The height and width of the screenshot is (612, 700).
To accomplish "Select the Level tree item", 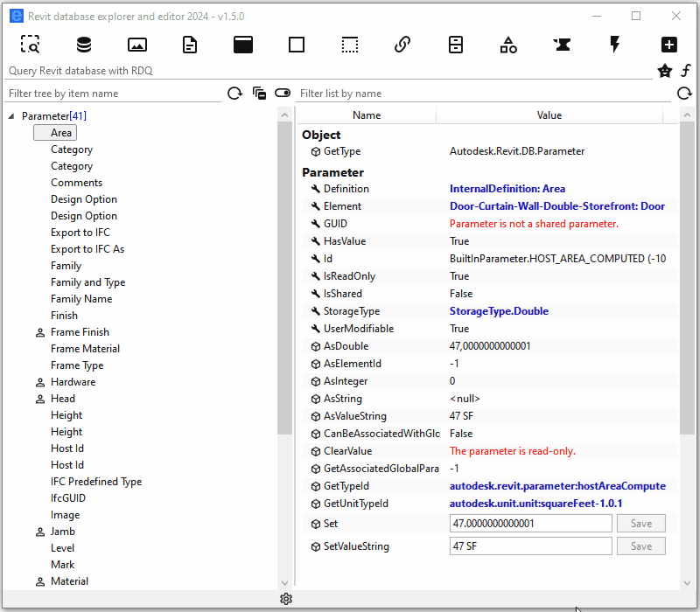I will click(x=62, y=548).
